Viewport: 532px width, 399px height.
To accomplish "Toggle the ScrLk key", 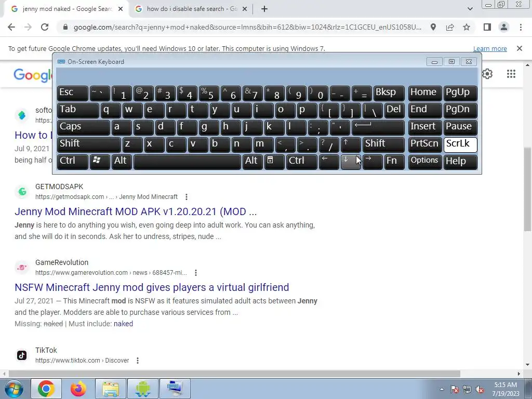I will pyautogui.click(x=460, y=144).
